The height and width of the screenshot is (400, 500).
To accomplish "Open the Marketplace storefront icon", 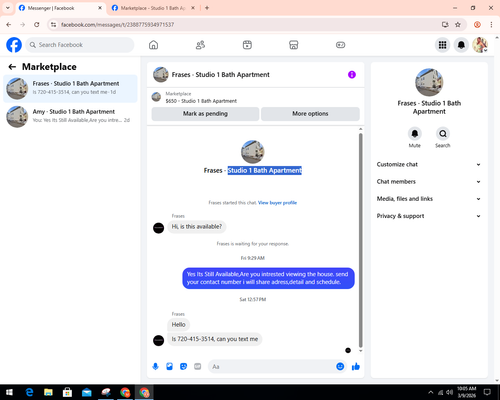I will (294, 45).
